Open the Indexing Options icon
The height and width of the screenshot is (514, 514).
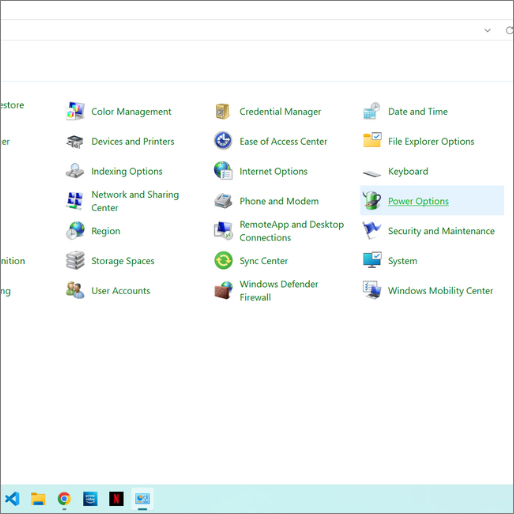(x=75, y=171)
